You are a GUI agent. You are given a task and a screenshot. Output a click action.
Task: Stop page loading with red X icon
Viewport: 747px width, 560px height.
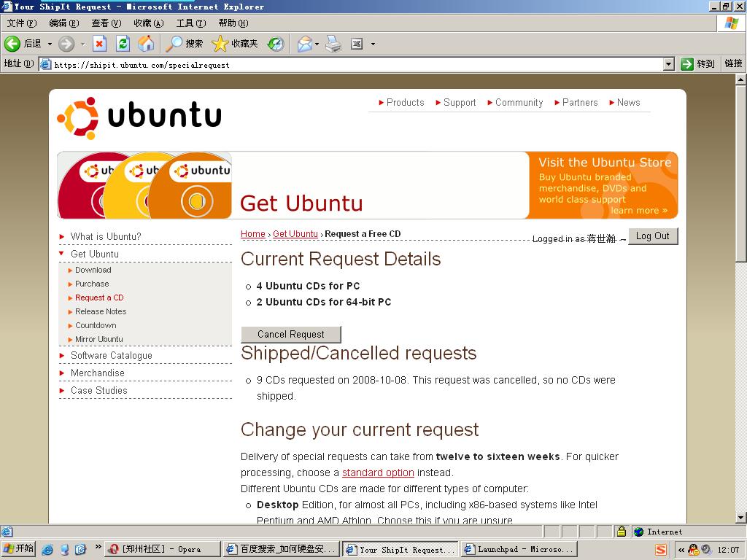[99, 44]
